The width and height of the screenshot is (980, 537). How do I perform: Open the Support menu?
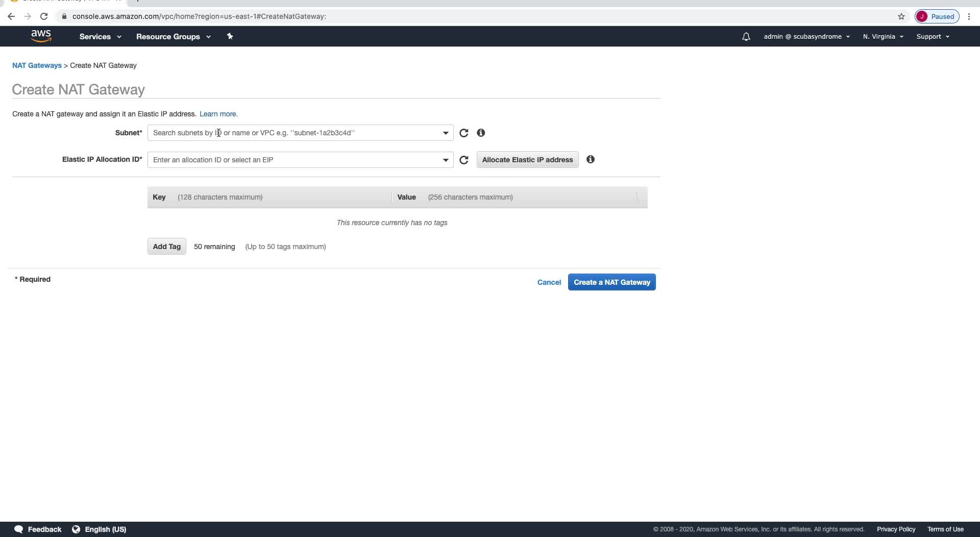933,37
